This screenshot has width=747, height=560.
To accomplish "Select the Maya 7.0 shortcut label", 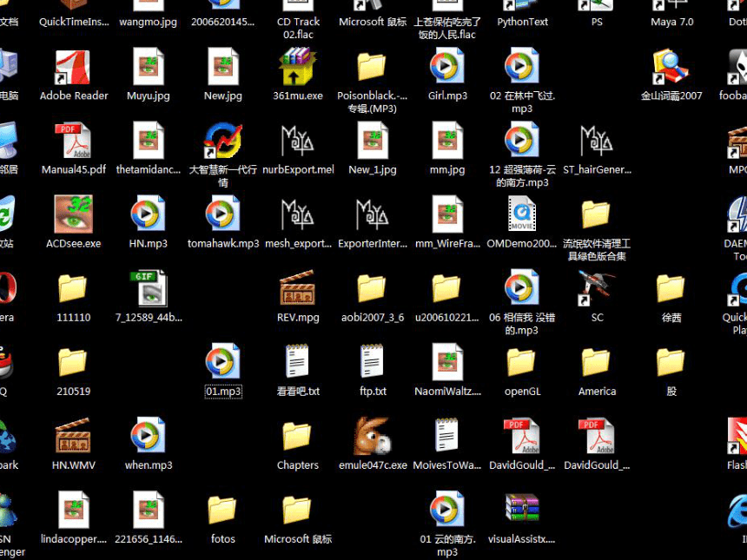I will (x=671, y=22).
